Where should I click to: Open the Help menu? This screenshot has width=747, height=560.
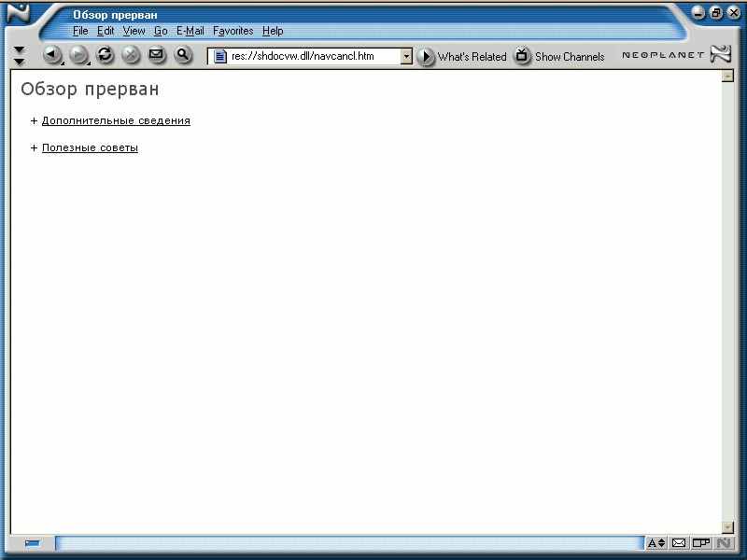click(x=273, y=31)
